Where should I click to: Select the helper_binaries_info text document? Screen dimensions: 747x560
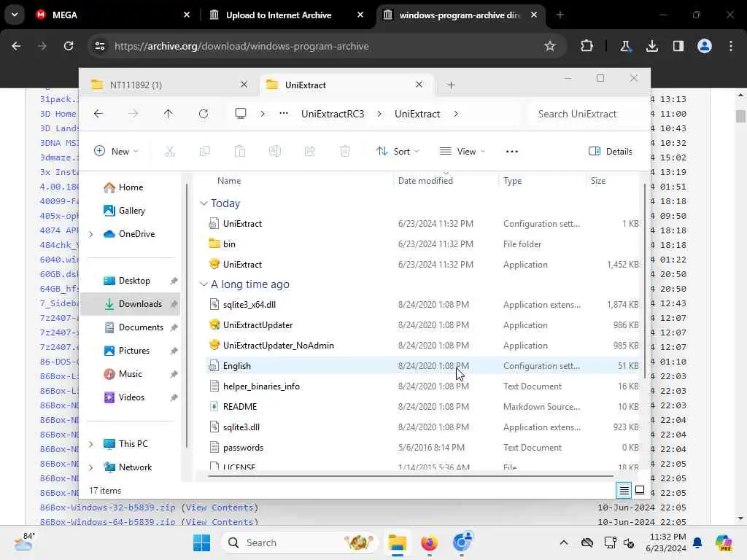[x=422, y=386]
